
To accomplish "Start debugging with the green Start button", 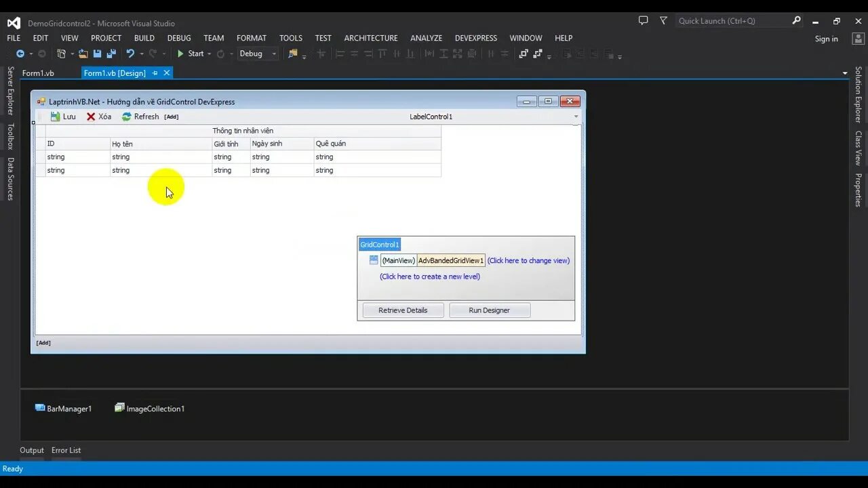I will pos(190,54).
